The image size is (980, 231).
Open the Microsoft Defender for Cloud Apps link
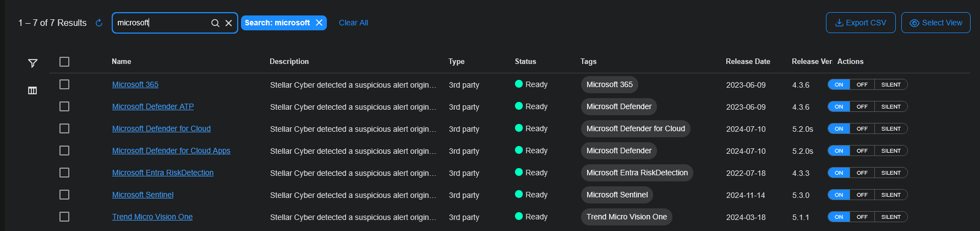(x=171, y=151)
